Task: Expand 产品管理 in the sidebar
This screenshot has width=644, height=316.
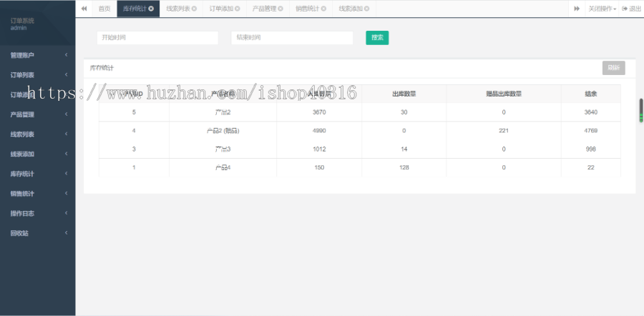Action: point(38,114)
